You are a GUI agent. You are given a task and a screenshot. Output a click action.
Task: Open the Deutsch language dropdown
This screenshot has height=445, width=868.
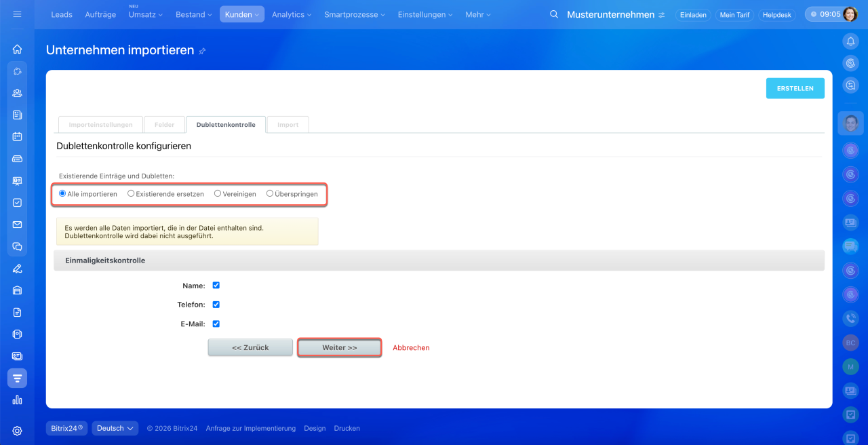click(x=115, y=428)
